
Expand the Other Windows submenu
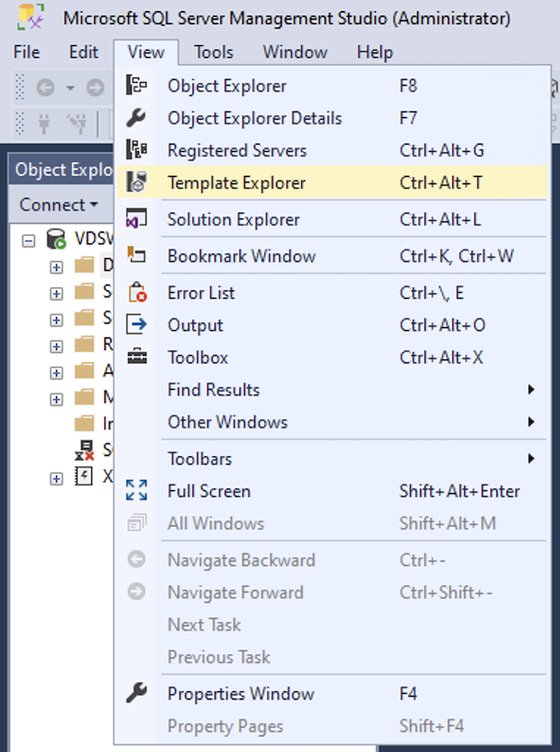[x=227, y=422]
